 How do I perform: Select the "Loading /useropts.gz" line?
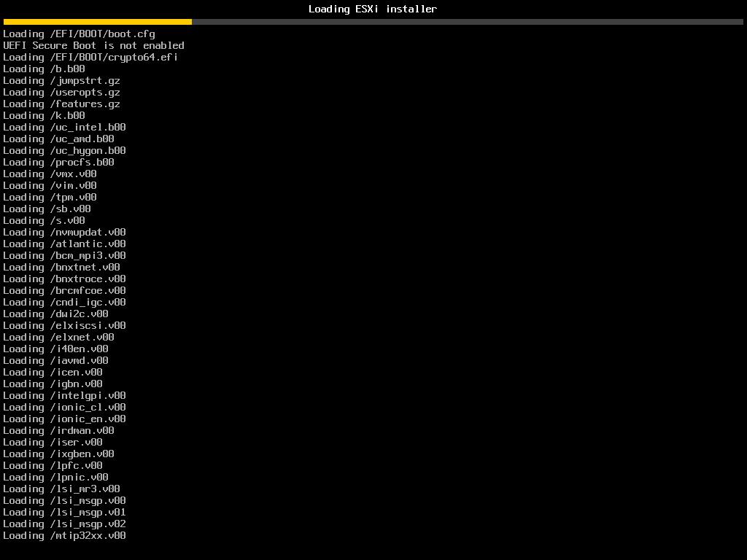[x=61, y=92]
